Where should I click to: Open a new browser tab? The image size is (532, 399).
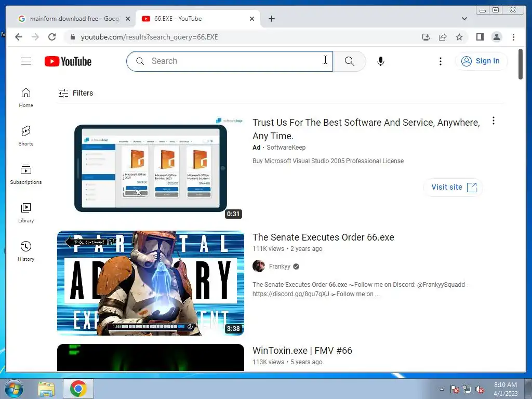click(271, 19)
